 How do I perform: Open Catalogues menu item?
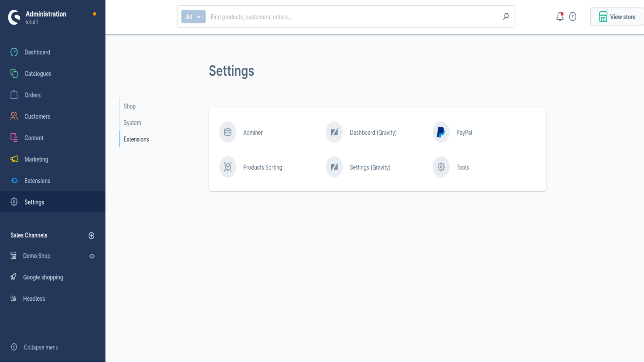pyautogui.click(x=38, y=73)
